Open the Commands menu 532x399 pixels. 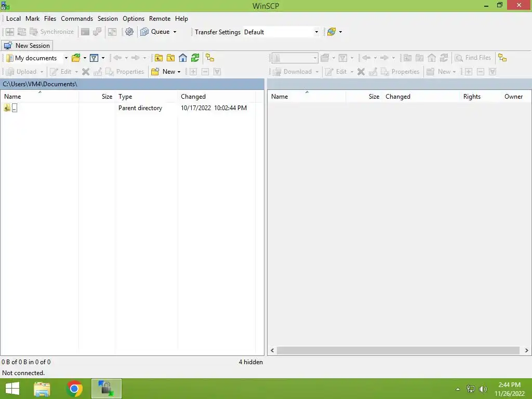[x=77, y=19]
